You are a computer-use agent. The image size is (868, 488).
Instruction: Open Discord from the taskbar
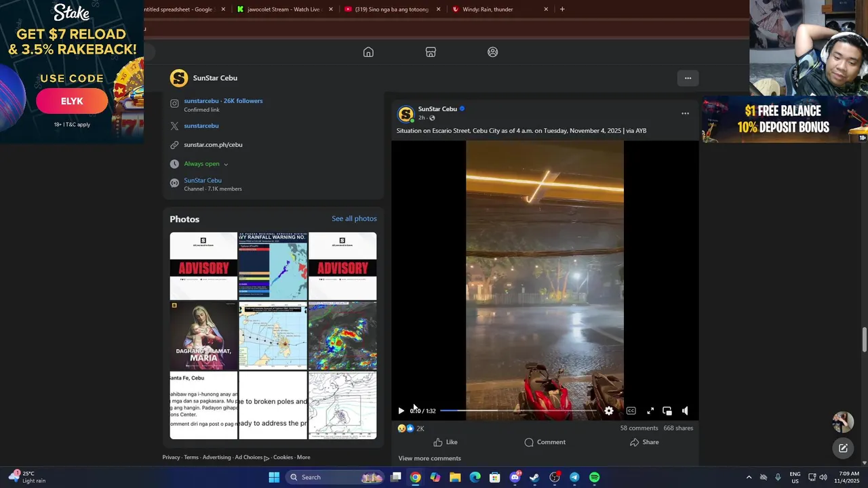pyautogui.click(x=515, y=477)
